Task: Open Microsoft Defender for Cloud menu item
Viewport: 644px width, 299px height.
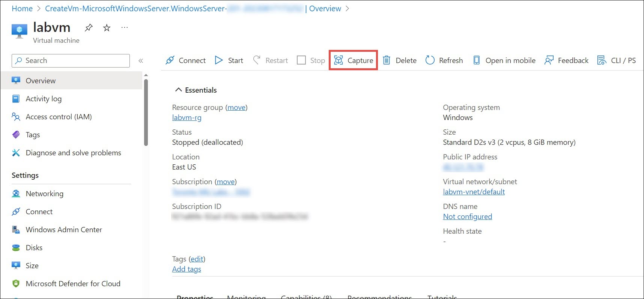Action: pyautogui.click(x=71, y=284)
